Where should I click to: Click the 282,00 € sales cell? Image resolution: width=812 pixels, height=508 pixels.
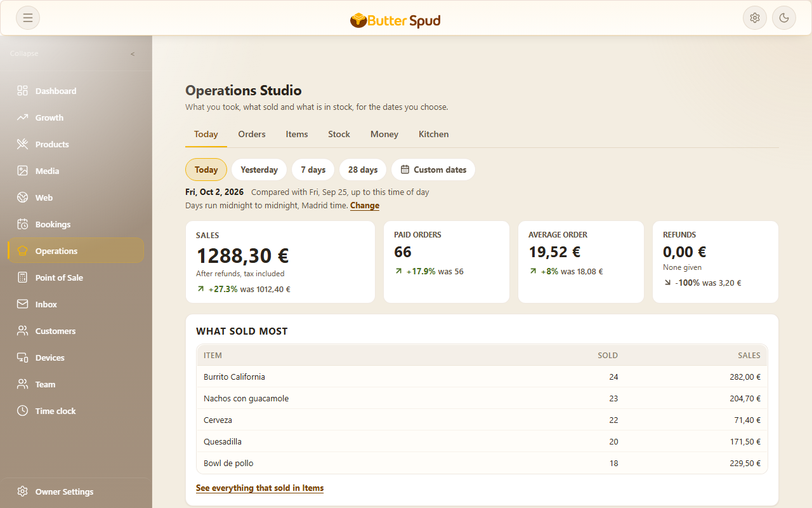[745, 377]
